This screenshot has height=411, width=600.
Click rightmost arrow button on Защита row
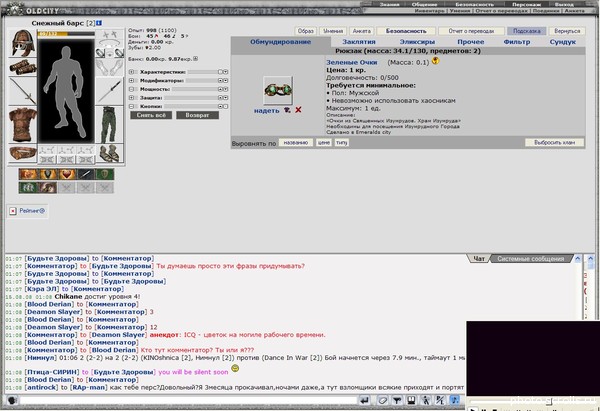click(x=225, y=98)
